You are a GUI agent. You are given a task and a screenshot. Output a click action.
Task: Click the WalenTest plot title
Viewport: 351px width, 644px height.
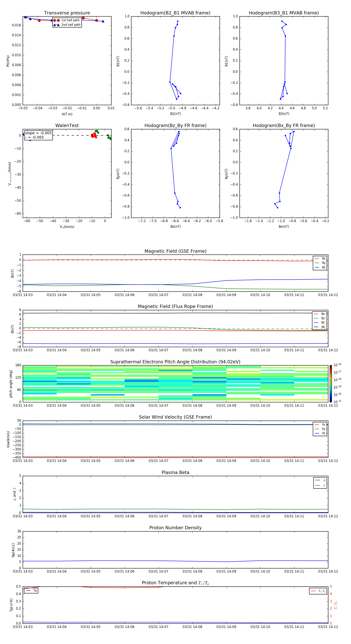[x=67, y=125]
